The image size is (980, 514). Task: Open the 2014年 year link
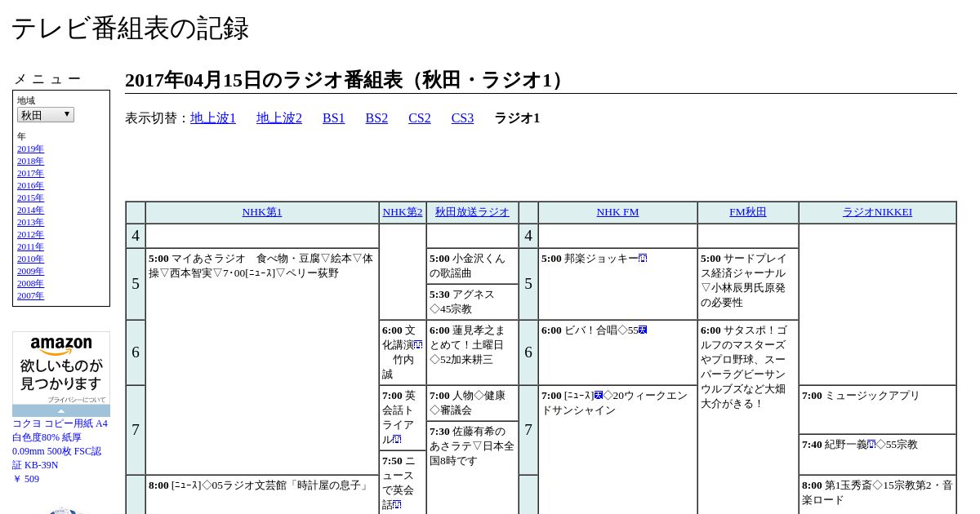coord(30,210)
